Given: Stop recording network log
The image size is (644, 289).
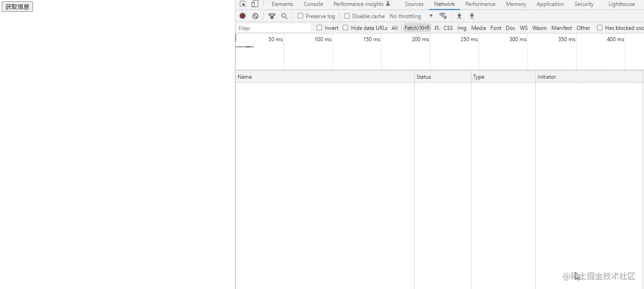Looking at the screenshot, I should click(243, 16).
